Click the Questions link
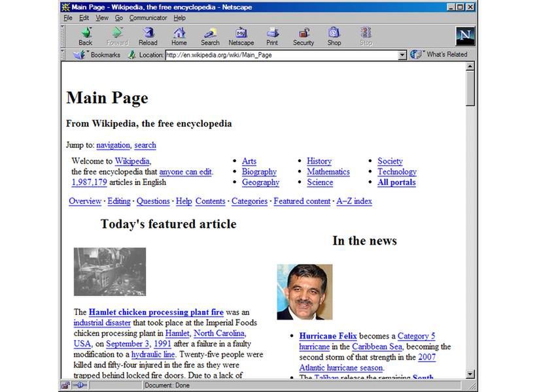 pyautogui.click(x=153, y=201)
